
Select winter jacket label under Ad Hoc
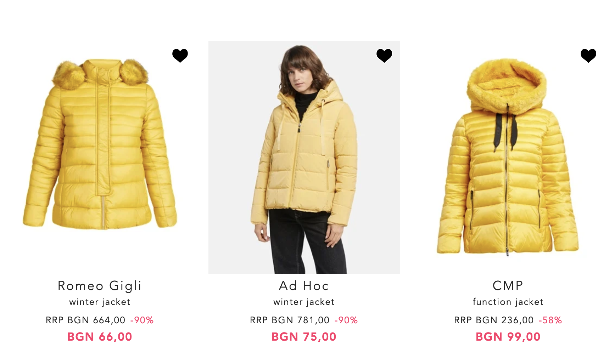pyautogui.click(x=304, y=302)
